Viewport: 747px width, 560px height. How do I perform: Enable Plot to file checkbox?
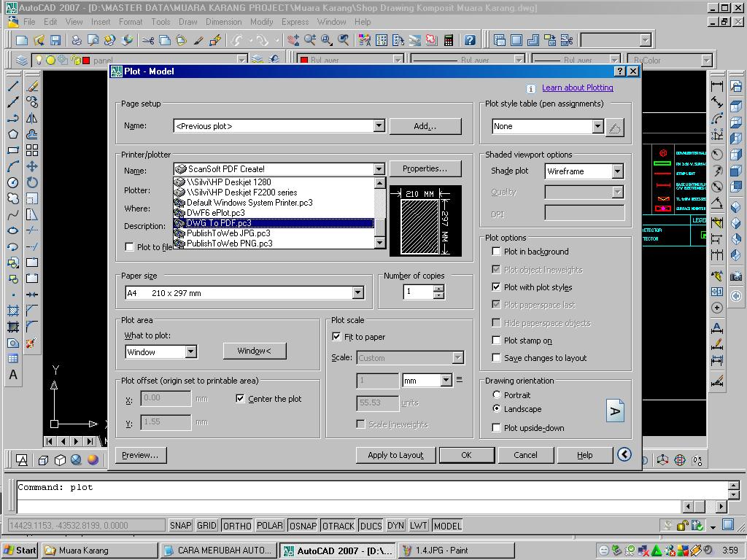[x=129, y=246]
